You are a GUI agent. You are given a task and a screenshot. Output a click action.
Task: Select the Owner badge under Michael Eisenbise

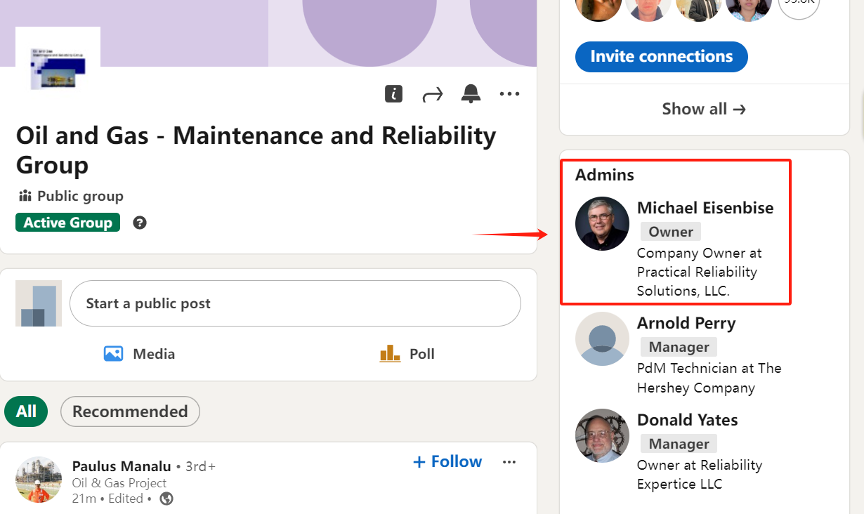click(671, 232)
